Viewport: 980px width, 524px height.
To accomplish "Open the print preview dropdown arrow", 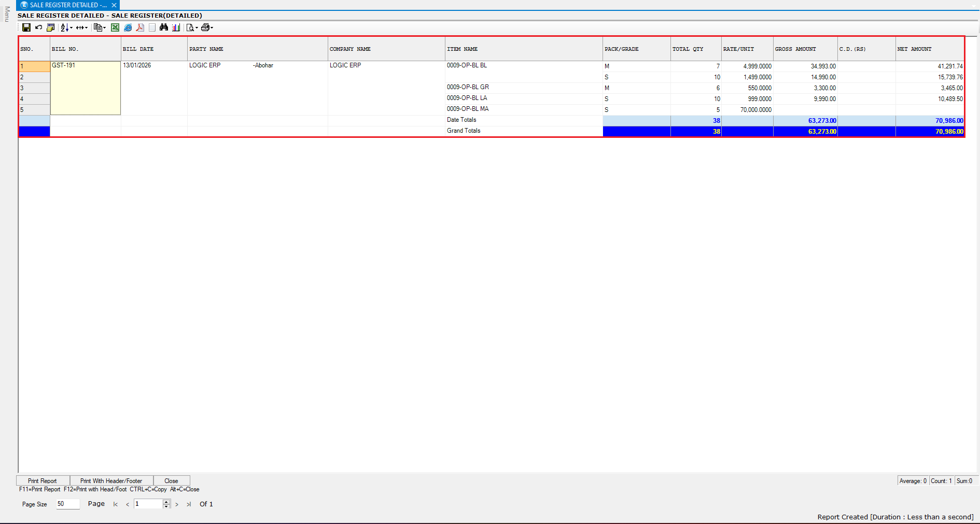I will point(197,28).
